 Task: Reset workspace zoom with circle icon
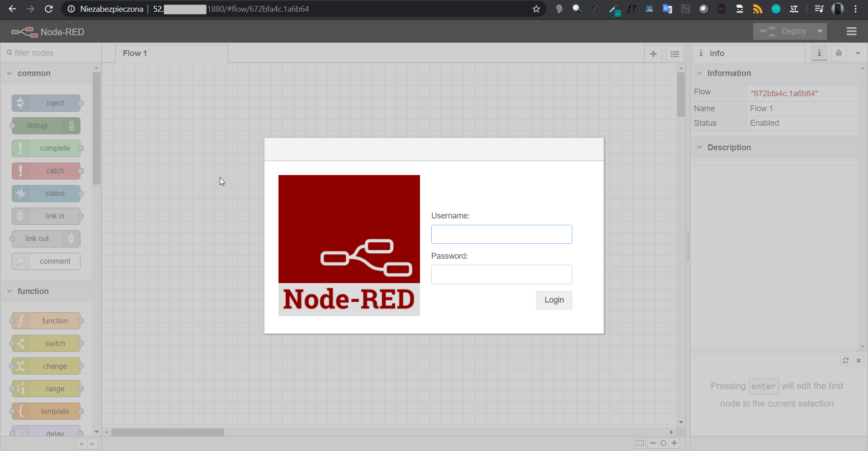coord(663,443)
